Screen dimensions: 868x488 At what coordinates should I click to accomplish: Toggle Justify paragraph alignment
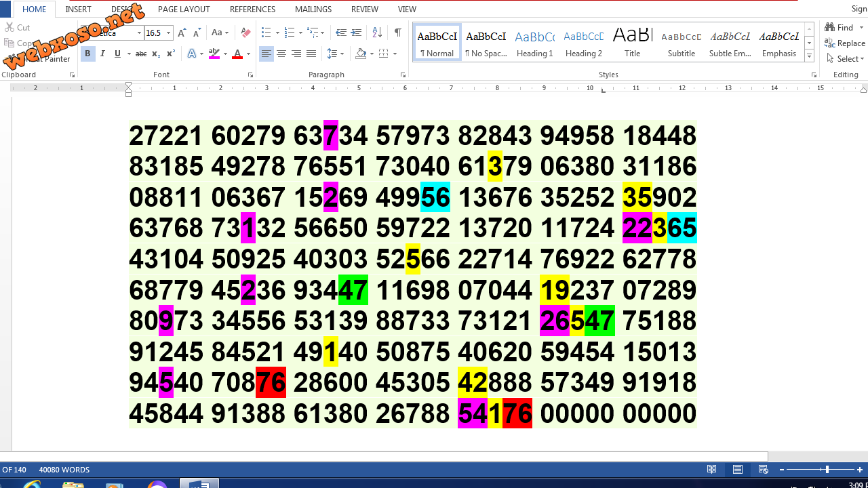coord(311,54)
